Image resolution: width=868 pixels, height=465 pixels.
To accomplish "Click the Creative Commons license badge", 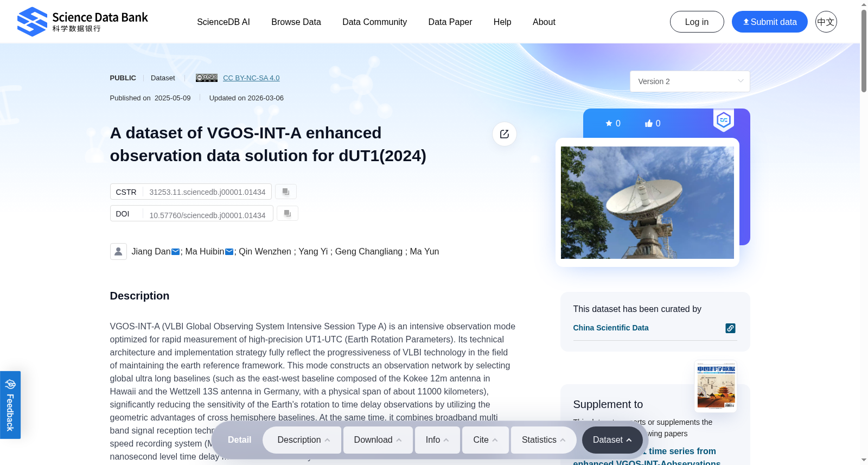I will point(207,78).
